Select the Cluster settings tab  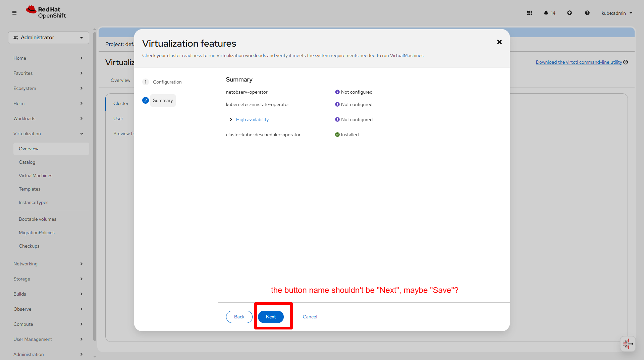click(x=121, y=103)
